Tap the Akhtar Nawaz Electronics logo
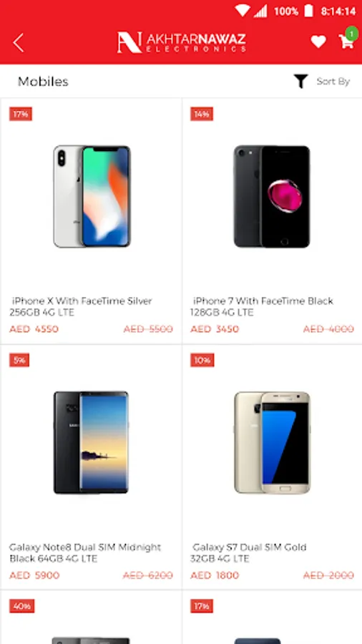Screen dimensions: 362x644 pos(182,42)
